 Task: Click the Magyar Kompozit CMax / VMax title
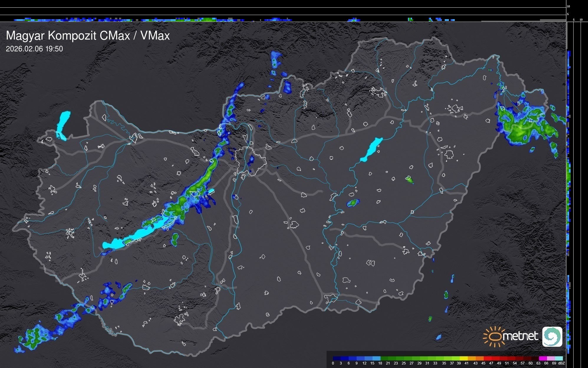pos(88,36)
